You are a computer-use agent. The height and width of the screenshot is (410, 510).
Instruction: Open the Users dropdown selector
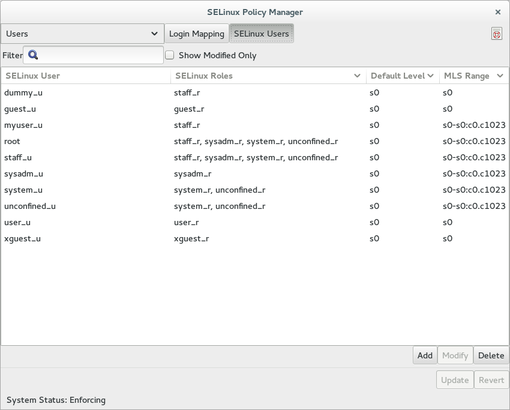tap(82, 34)
